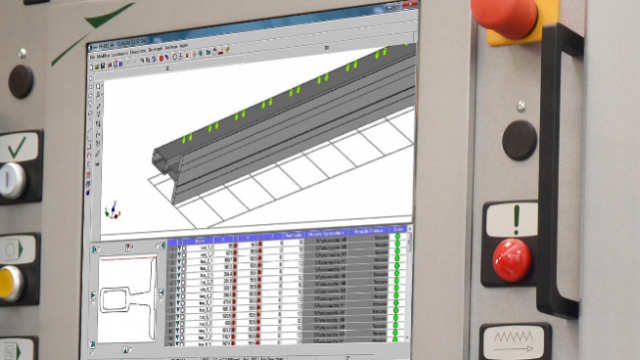Click the red button under exclamation label
The width and height of the screenshot is (640, 360).
(512, 260)
